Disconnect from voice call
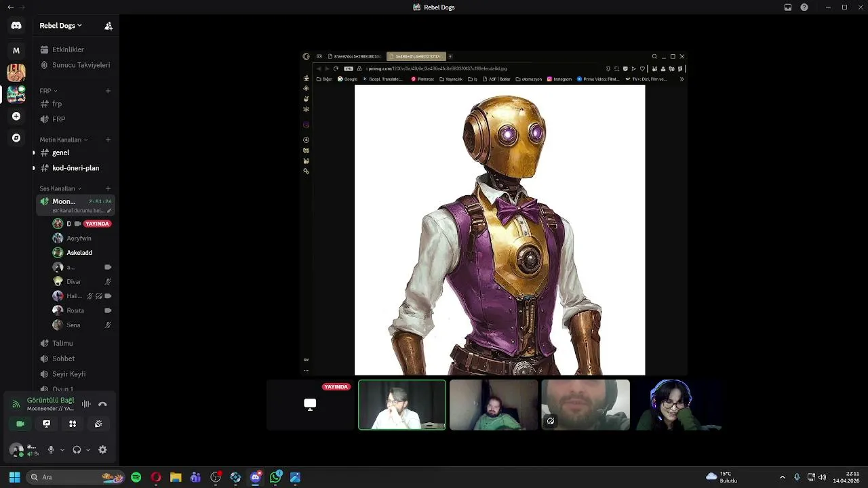This screenshot has width=868, height=488. (x=102, y=404)
